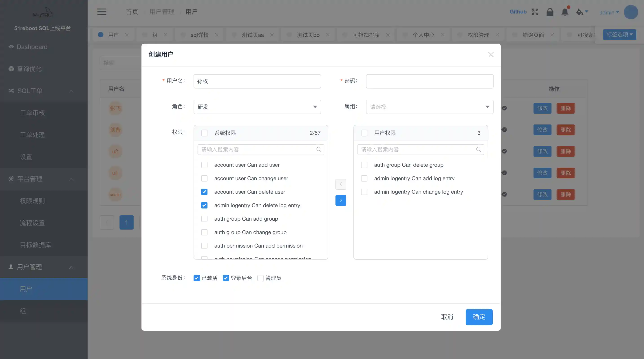Close the create user dialog
Screen dimensions: 644x359
[491, 55]
